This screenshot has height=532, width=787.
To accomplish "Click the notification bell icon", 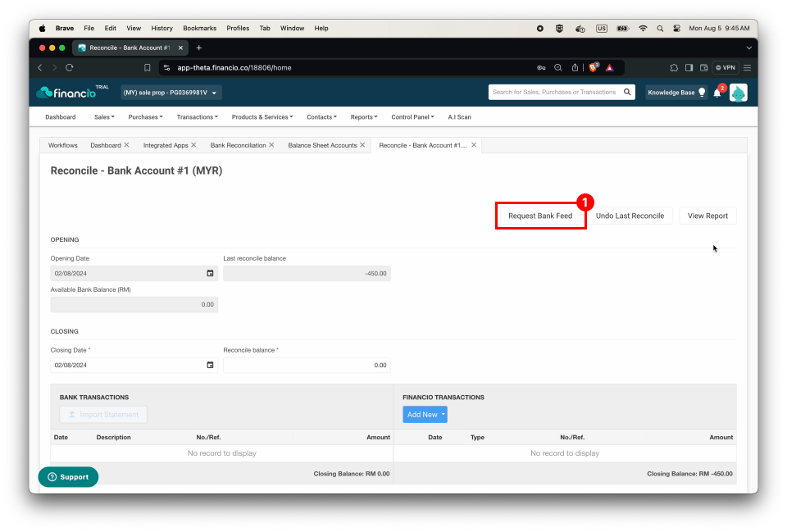I will point(716,93).
